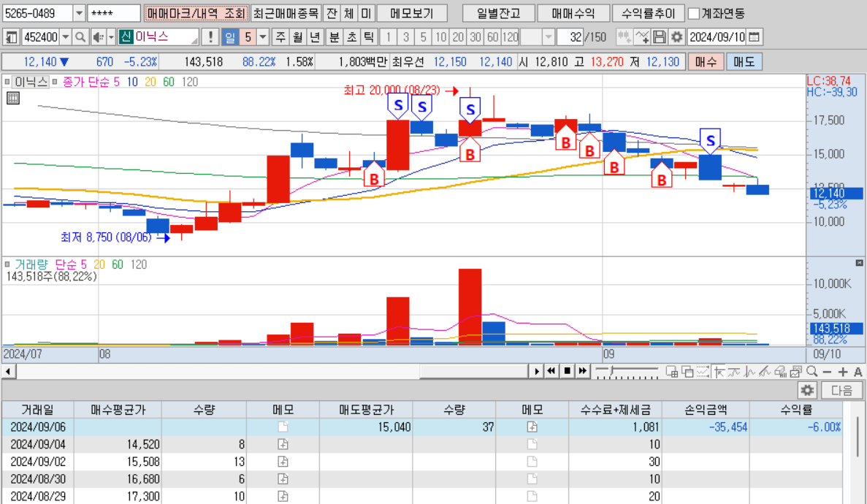Toggle the 거래량 volume indicator marker
Viewport: 867px width, 504px height.
coord(7,264)
